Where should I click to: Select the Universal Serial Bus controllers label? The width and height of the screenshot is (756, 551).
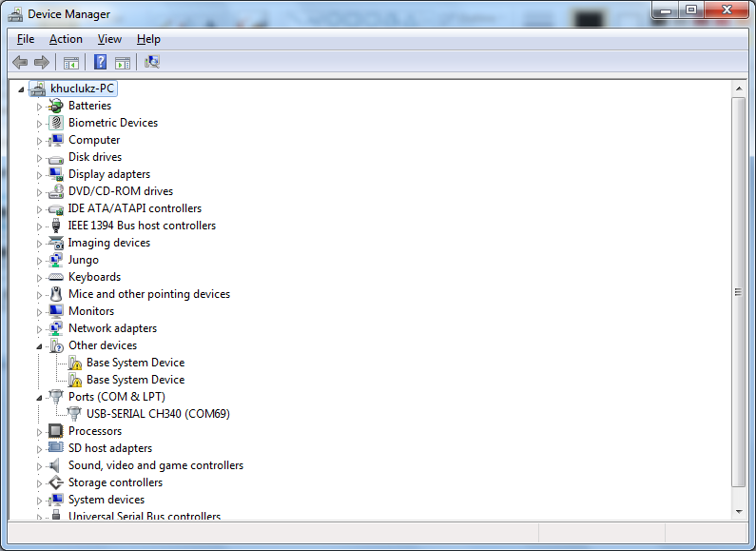[x=145, y=516]
